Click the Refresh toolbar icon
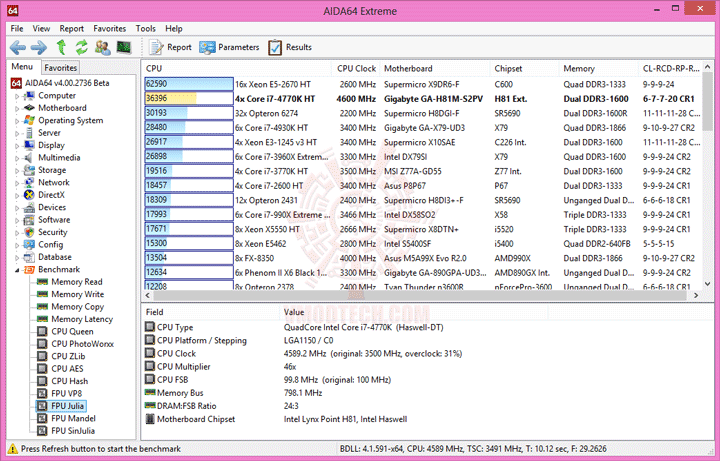 81,47
